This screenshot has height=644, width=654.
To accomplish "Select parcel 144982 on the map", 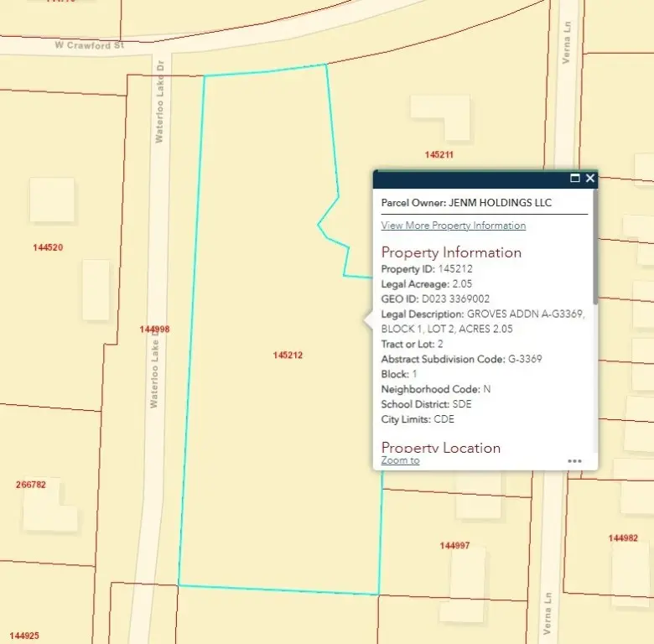I will tap(623, 538).
